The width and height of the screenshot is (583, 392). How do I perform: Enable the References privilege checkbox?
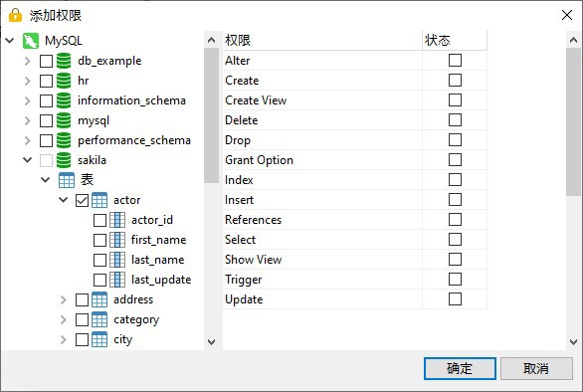point(455,220)
